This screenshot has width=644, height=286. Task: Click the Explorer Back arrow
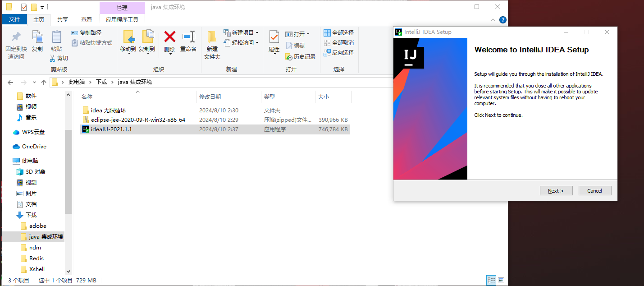pyautogui.click(x=11, y=82)
